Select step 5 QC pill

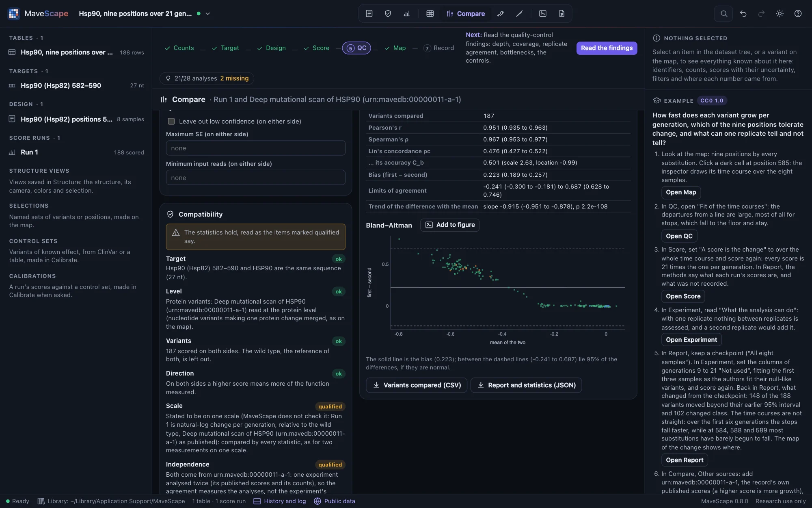pyautogui.click(x=356, y=48)
